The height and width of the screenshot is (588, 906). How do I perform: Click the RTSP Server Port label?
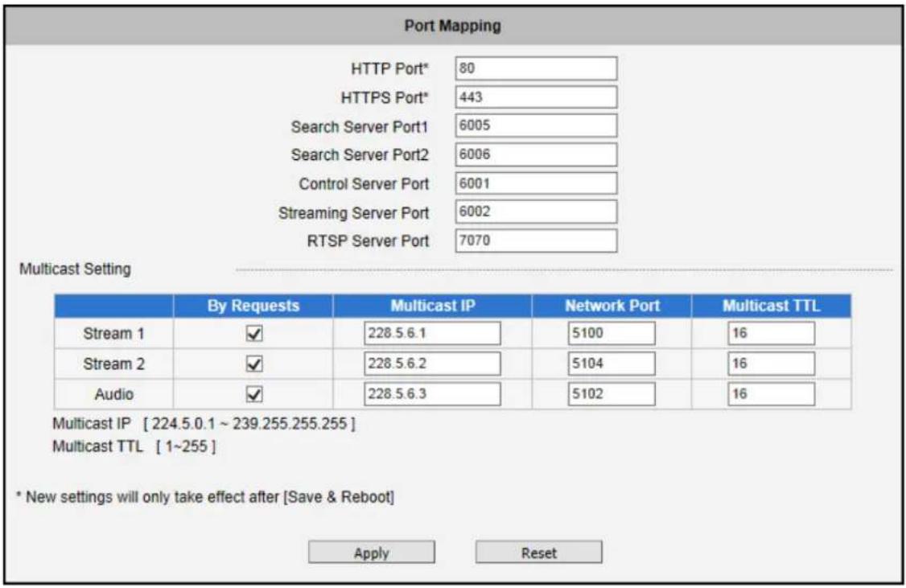point(368,241)
